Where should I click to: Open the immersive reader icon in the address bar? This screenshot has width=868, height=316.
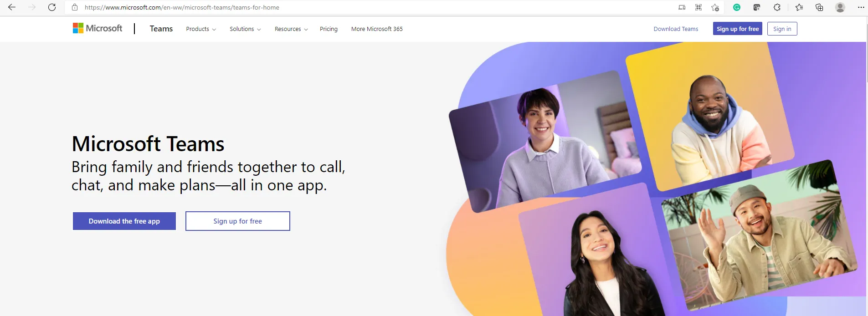682,7
